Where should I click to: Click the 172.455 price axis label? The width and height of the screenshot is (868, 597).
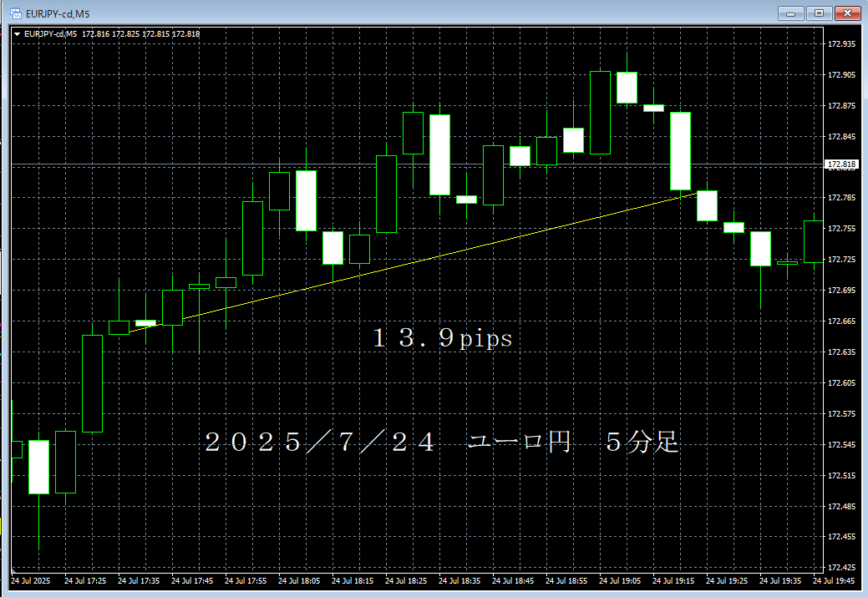click(x=841, y=537)
